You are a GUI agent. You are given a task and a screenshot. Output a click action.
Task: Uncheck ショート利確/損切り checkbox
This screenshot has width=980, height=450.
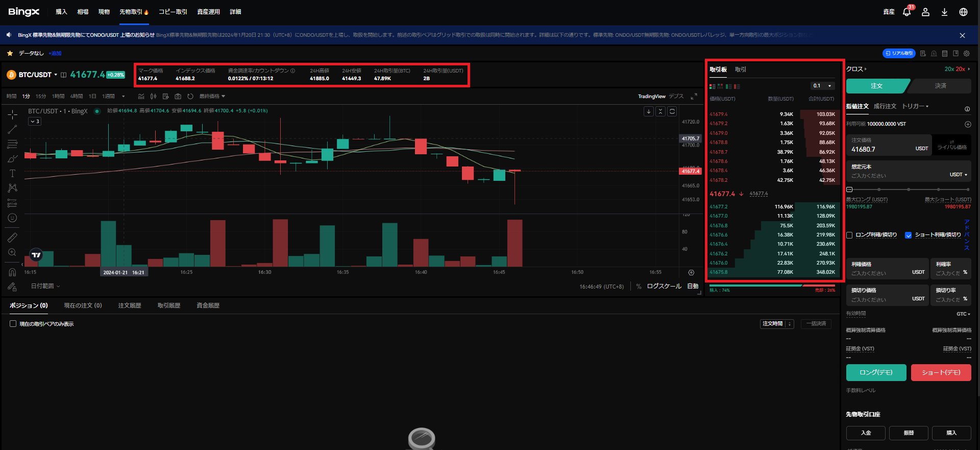point(908,235)
